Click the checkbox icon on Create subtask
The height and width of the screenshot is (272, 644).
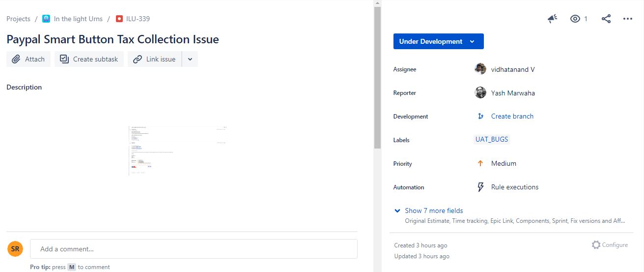pyautogui.click(x=64, y=59)
